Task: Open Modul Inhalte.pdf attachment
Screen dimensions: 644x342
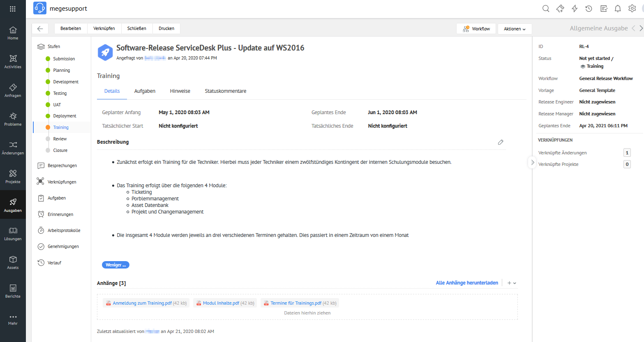Action: coord(225,303)
